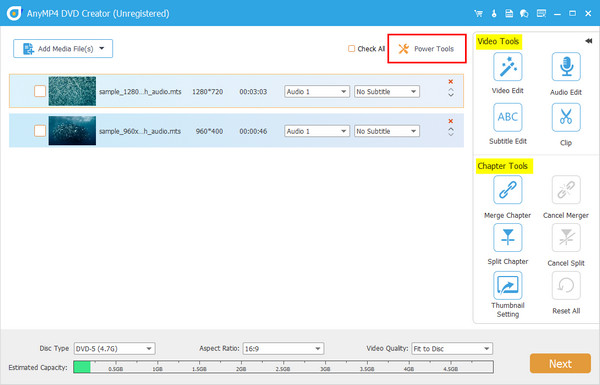Click the save project icon in title bar
Viewport: 600px width, 385px height.
(509, 13)
